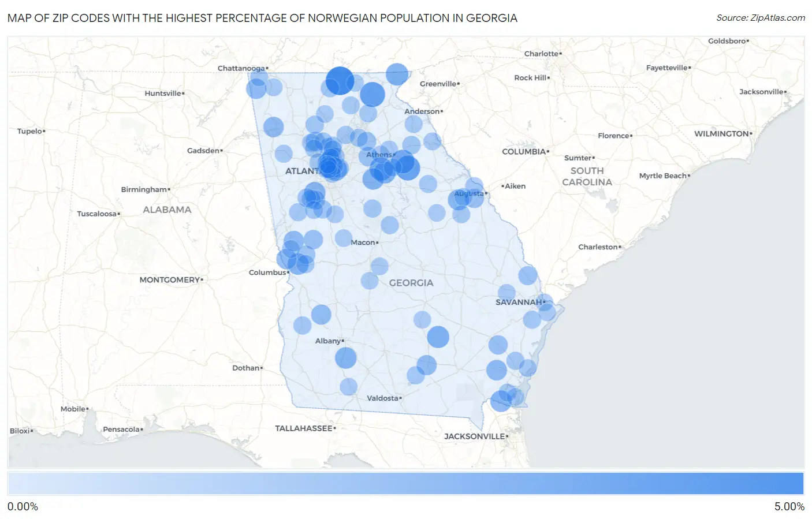
Task: Click the Rock Hill city label
Action: pos(530,77)
